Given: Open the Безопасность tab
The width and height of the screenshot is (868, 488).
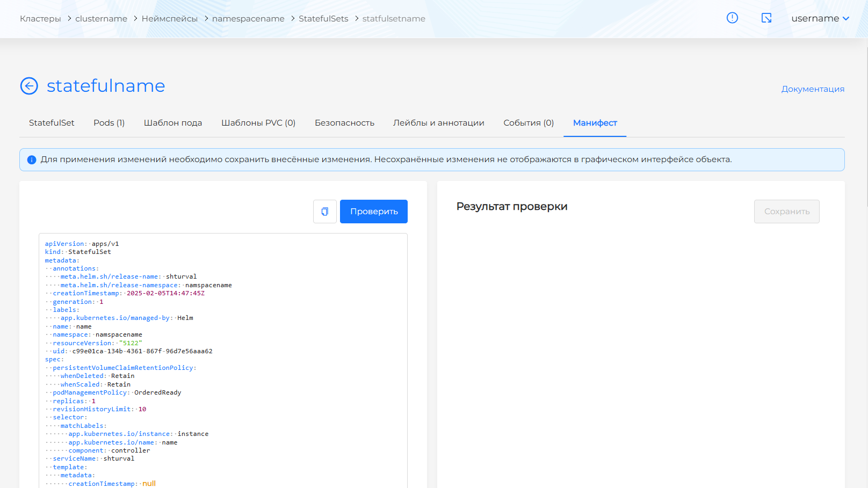Looking at the screenshot, I should click(x=344, y=123).
